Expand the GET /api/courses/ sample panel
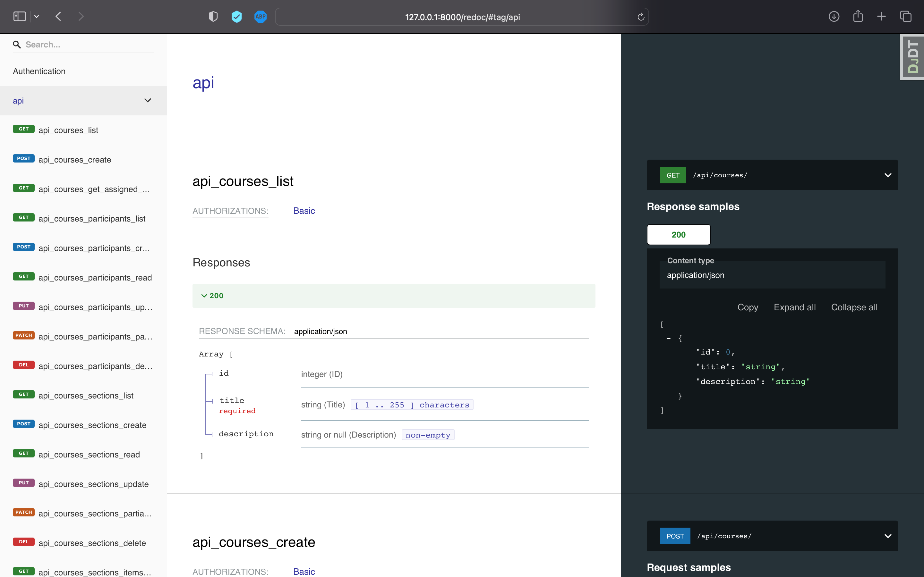Image resolution: width=924 pixels, height=577 pixels. 888,175
